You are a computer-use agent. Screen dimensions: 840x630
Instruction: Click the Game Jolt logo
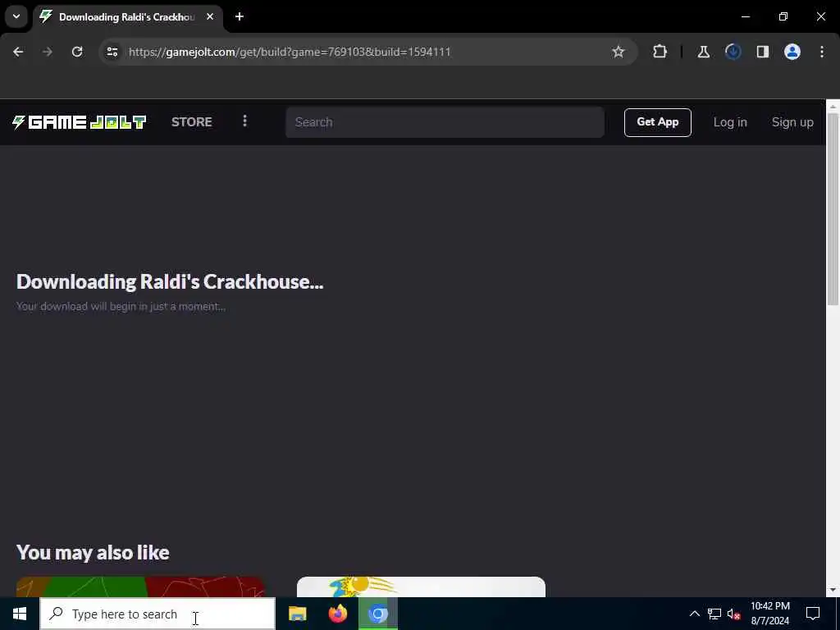coord(80,122)
